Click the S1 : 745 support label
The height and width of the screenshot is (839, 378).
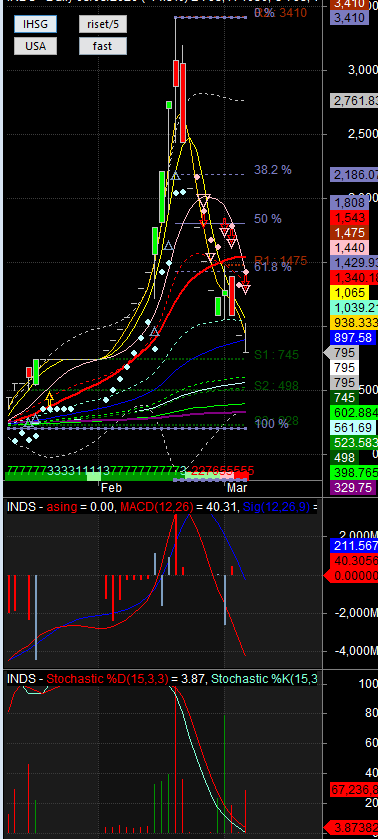(276, 355)
